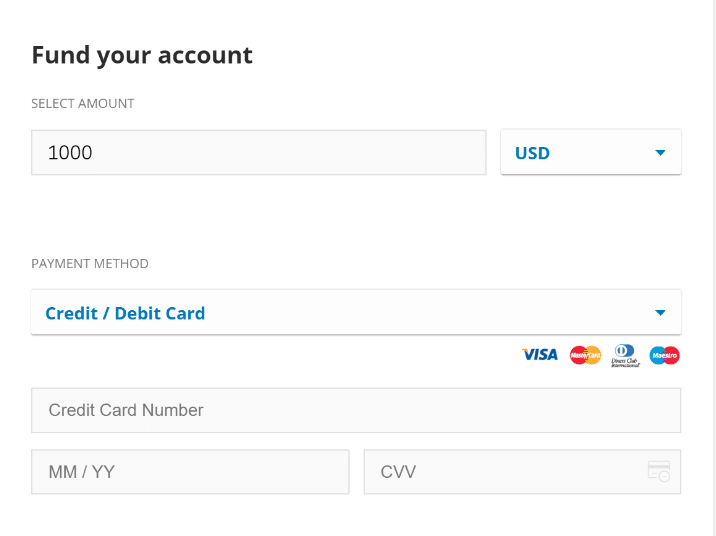Screen dimensions: 716x536
Task: Click the Visa card logo
Action: tap(540, 355)
